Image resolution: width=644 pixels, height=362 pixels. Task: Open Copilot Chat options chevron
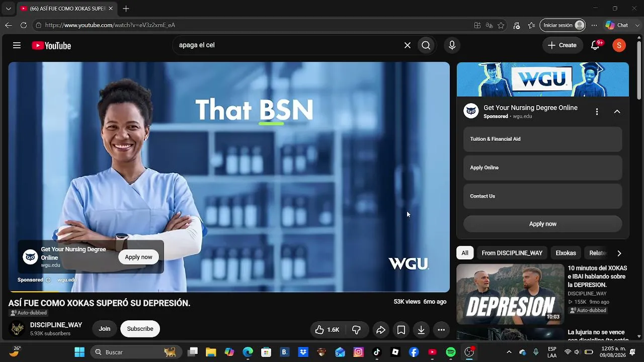click(637, 25)
